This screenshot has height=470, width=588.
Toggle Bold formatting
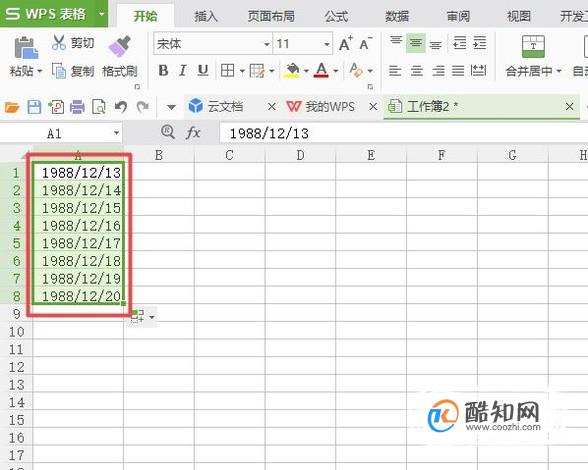point(163,70)
